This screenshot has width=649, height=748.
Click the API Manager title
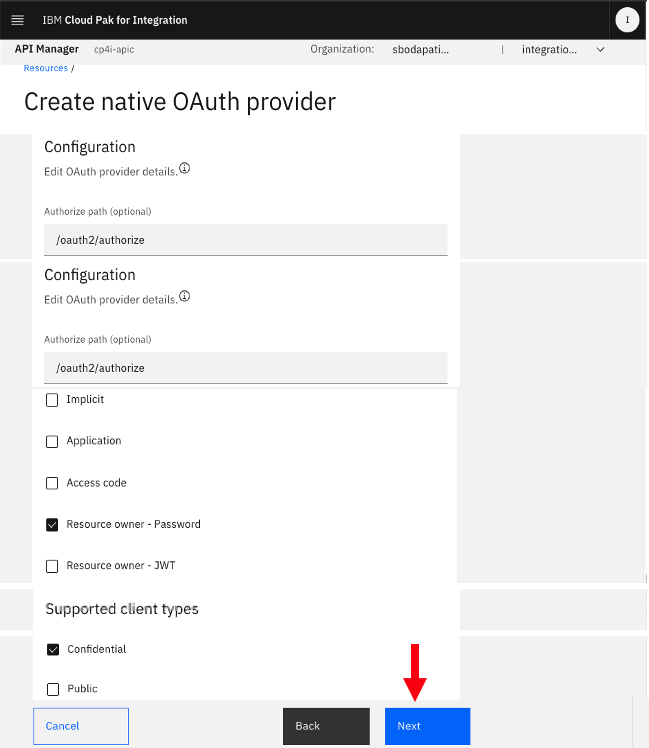point(47,49)
